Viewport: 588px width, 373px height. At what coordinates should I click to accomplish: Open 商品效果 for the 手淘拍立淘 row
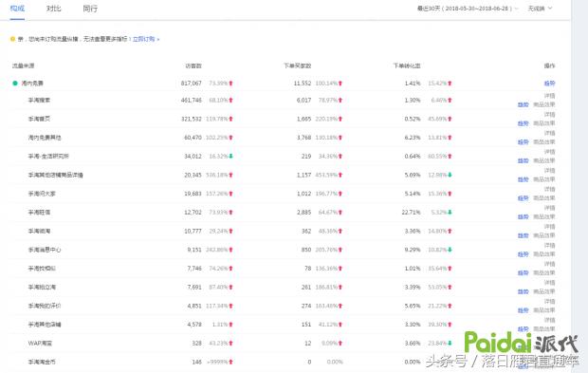coord(544,291)
